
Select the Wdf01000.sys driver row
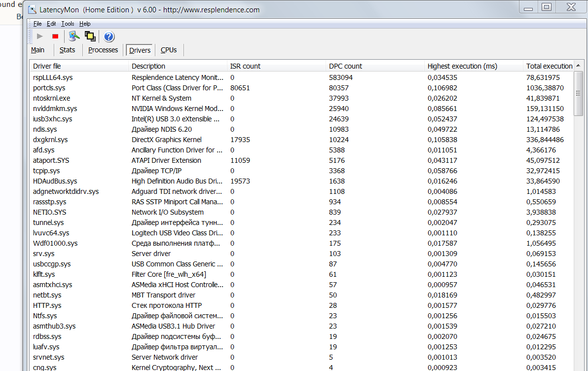point(302,243)
